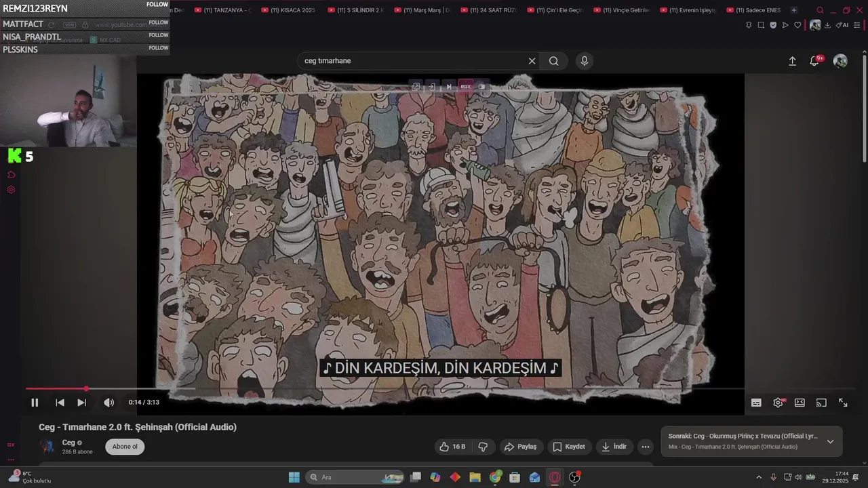The width and height of the screenshot is (868, 488).
Task: Switch to the '(11) Marş Marş' tab
Action: [421, 10]
